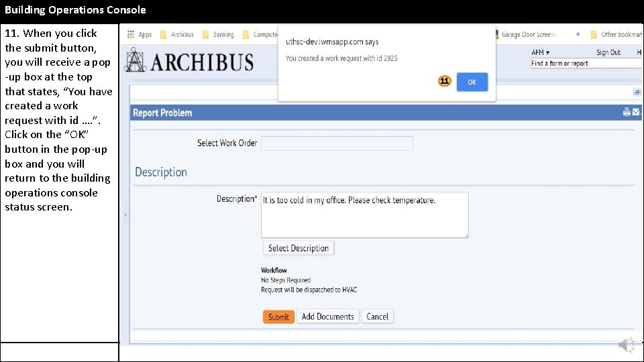Click the Report Problem title bar text

pyautogui.click(x=162, y=113)
